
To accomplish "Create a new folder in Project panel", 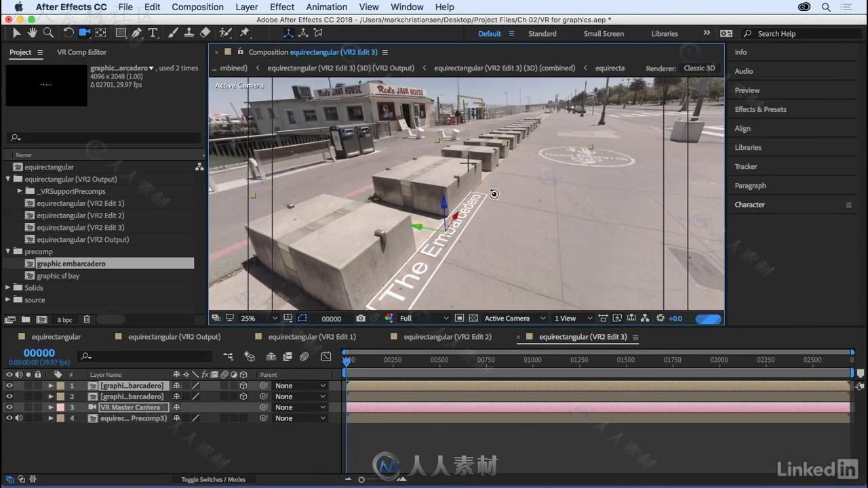I will [x=25, y=319].
